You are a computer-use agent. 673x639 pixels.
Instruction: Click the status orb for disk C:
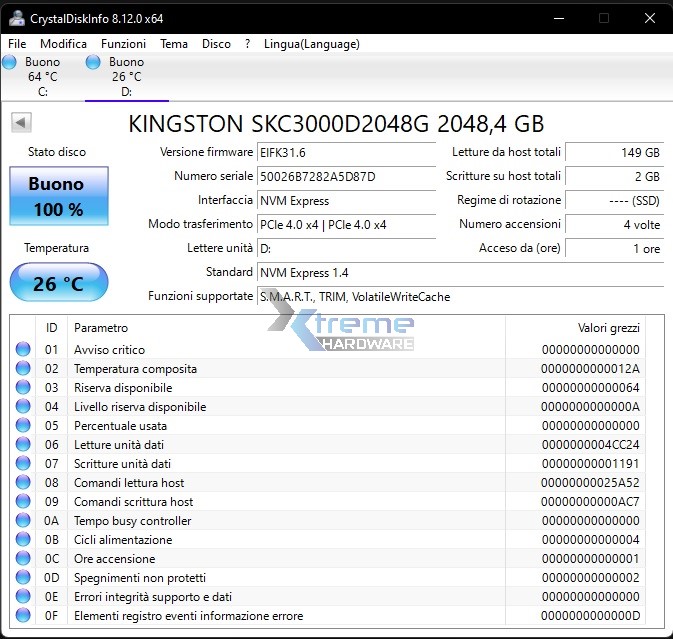tap(10, 63)
